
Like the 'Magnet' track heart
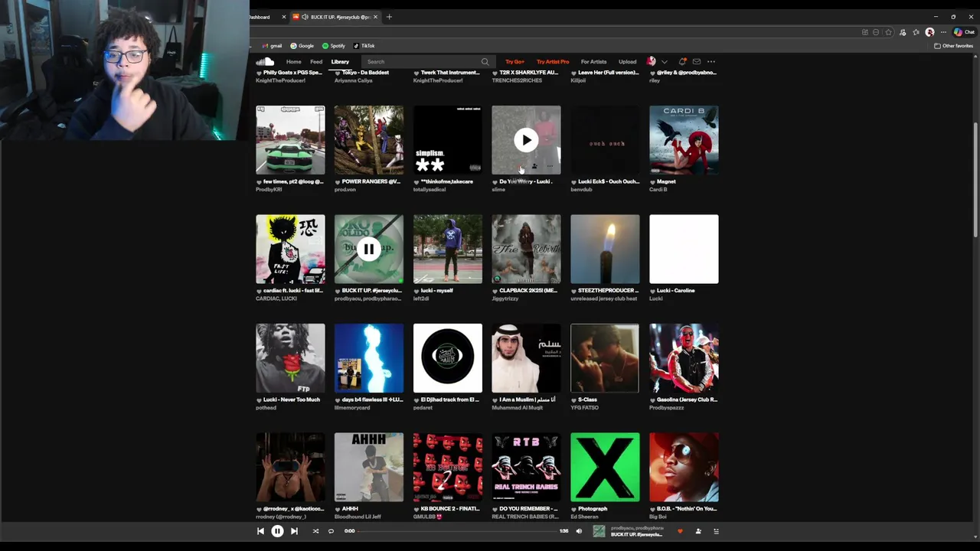(652, 182)
